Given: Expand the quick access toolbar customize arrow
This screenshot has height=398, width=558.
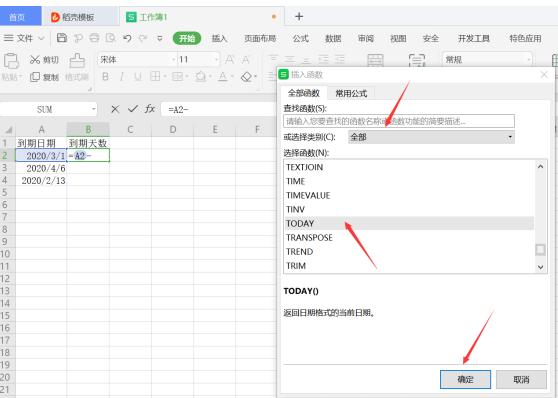Looking at the screenshot, I should click(x=160, y=38).
